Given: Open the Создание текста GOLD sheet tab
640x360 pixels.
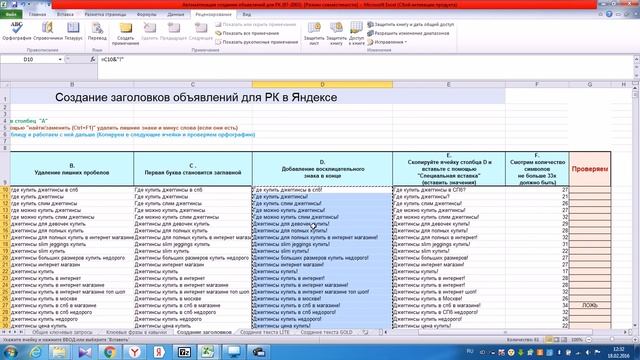Looking at the screenshot, I should point(326,332).
